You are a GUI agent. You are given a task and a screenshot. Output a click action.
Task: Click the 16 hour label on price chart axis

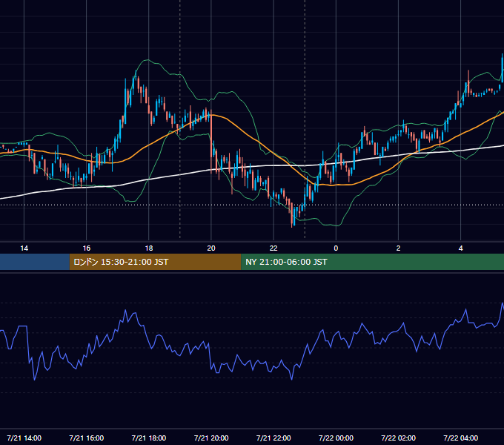point(87,248)
